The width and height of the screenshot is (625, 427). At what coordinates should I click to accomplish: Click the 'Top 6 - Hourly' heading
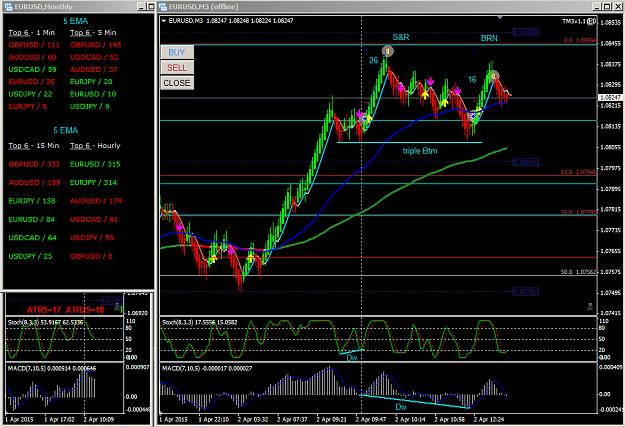(x=95, y=146)
